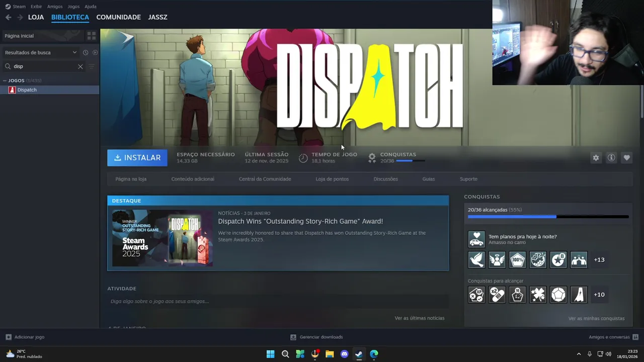
Task: Switch library to grid view icon
Action: click(91, 36)
